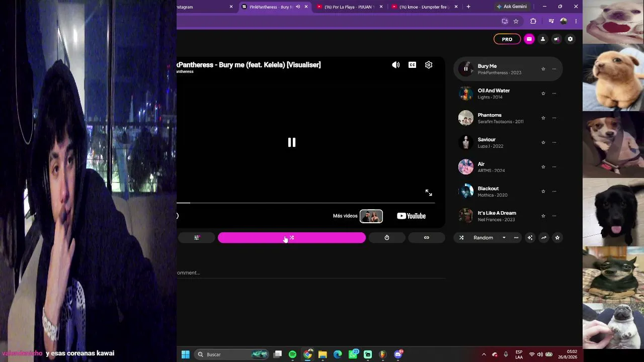Open the Windows Start menu

point(185,354)
